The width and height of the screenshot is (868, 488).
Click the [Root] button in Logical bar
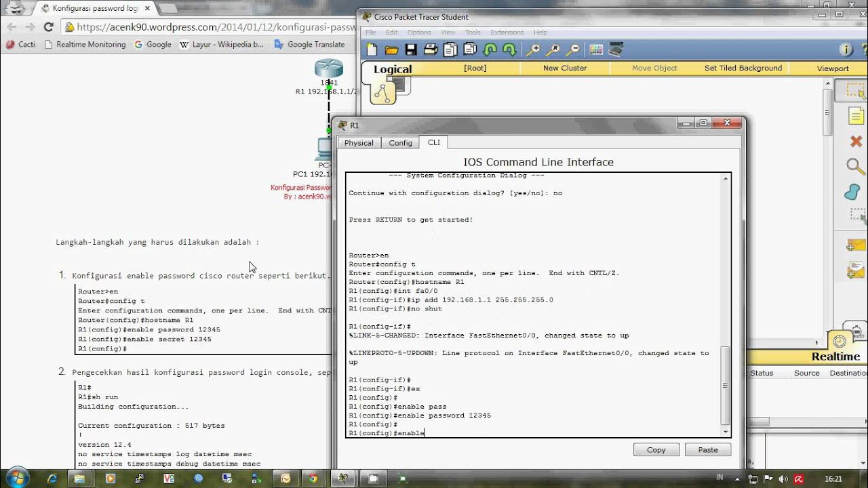pos(475,68)
